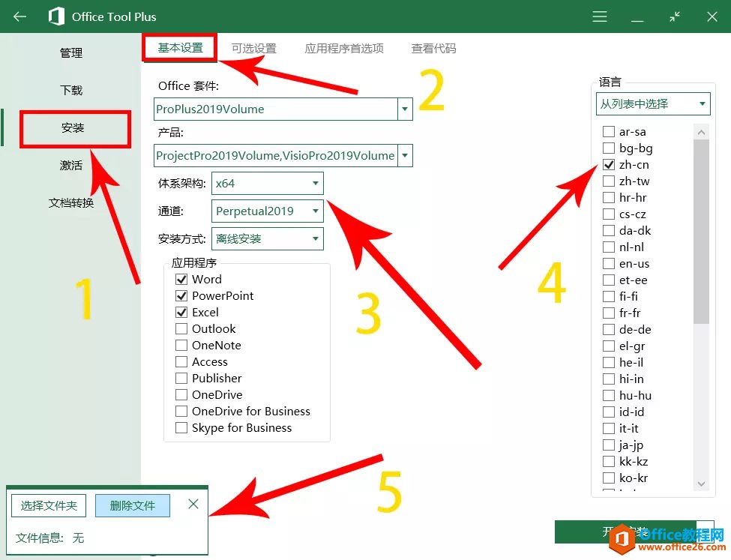Enable the OneNote checkbox
Image resolution: width=731 pixels, height=560 pixels.
181,345
